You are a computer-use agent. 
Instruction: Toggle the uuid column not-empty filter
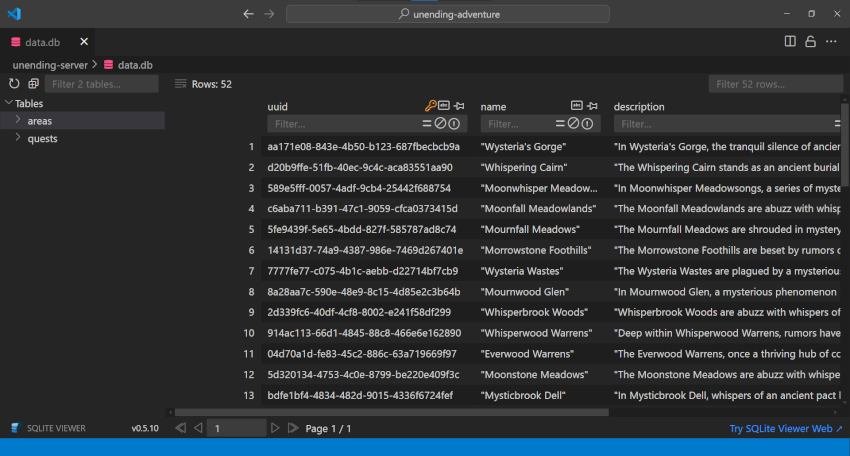454,124
